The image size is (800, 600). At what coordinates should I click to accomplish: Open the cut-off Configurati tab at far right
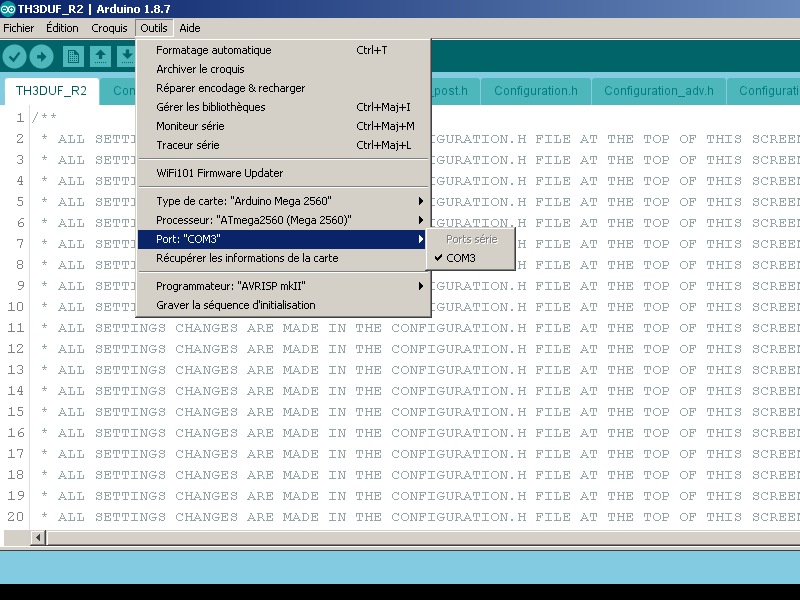pos(764,91)
